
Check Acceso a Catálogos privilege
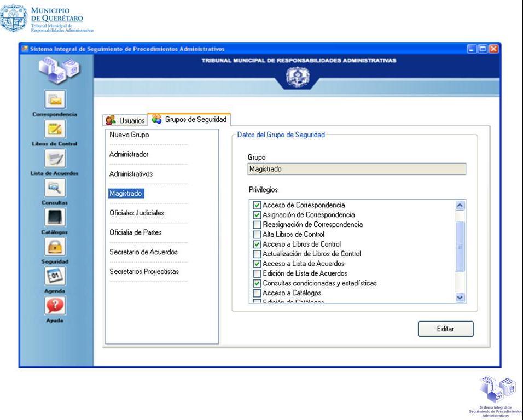[x=257, y=293]
